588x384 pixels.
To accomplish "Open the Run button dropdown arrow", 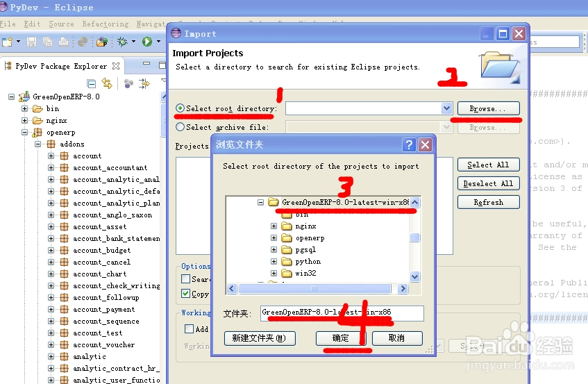I will point(158,42).
